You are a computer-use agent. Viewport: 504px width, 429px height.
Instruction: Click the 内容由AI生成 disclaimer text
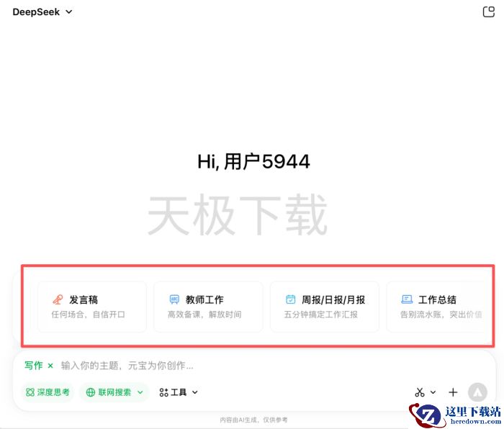click(x=253, y=420)
